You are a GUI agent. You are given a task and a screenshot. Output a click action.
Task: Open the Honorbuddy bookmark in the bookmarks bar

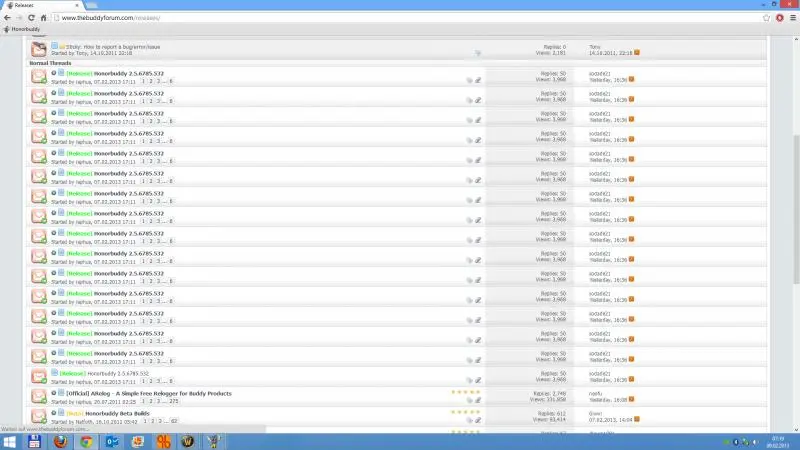21,30
